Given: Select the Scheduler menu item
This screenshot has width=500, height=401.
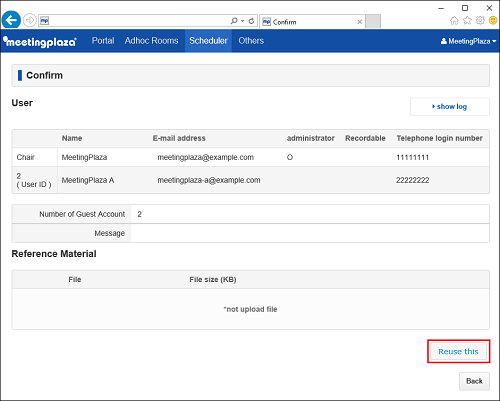Looking at the screenshot, I should [208, 41].
